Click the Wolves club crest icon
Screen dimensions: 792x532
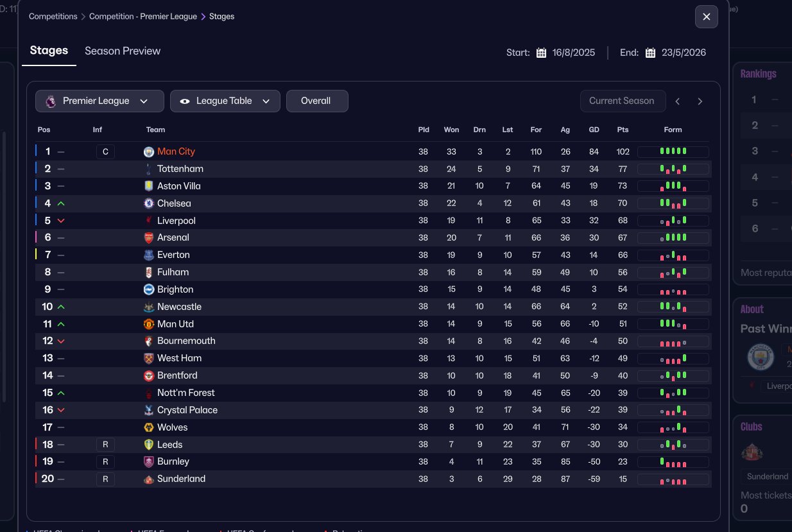coord(149,427)
